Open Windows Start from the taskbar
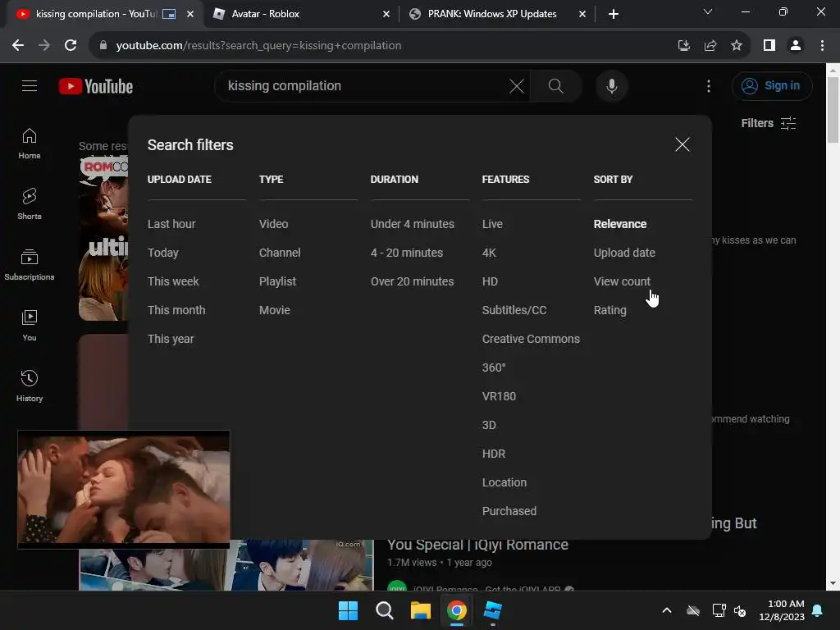 pos(348,610)
